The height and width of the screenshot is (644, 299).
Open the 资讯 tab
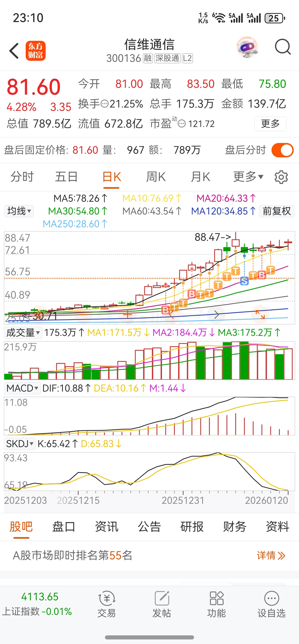tap(107, 526)
